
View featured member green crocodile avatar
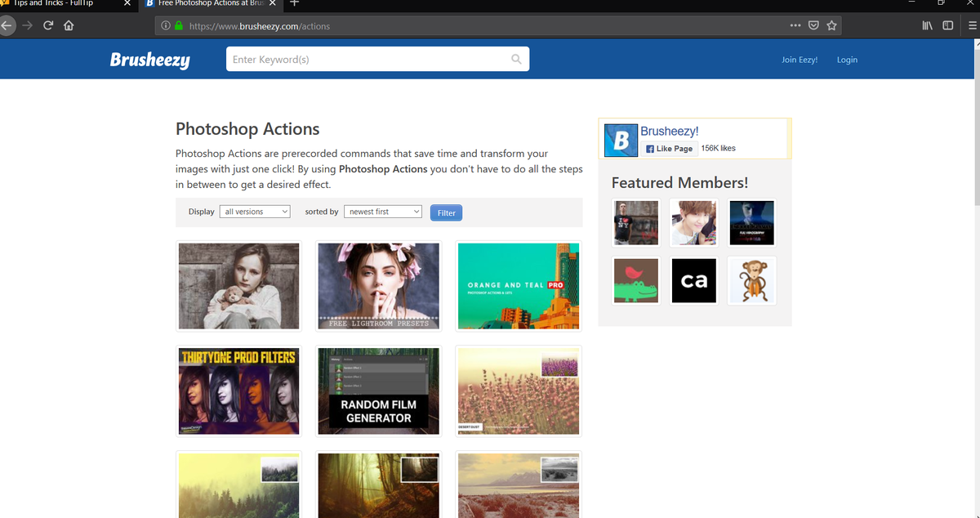point(636,280)
